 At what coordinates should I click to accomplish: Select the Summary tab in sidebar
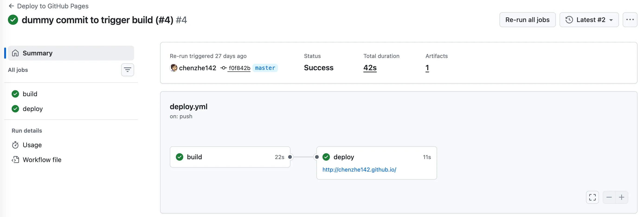pyautogui.click(x=71, y=53)
